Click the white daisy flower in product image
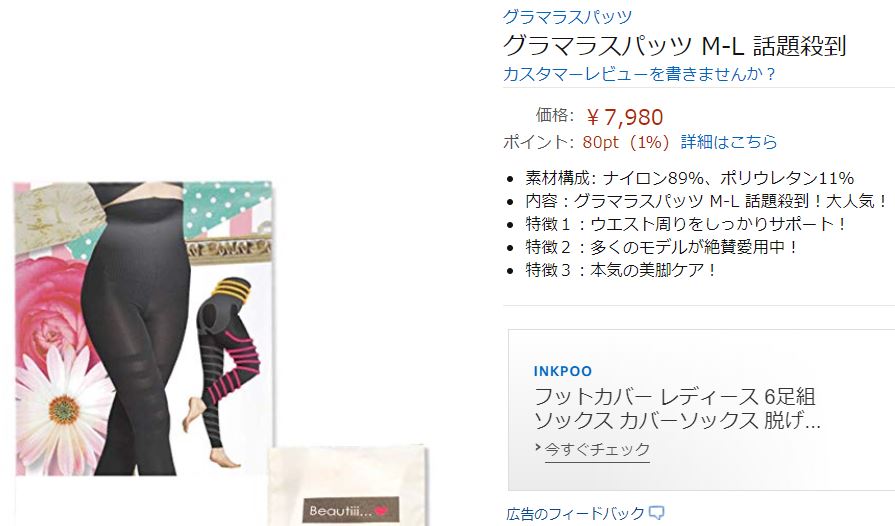 click(x=63, y=408)
